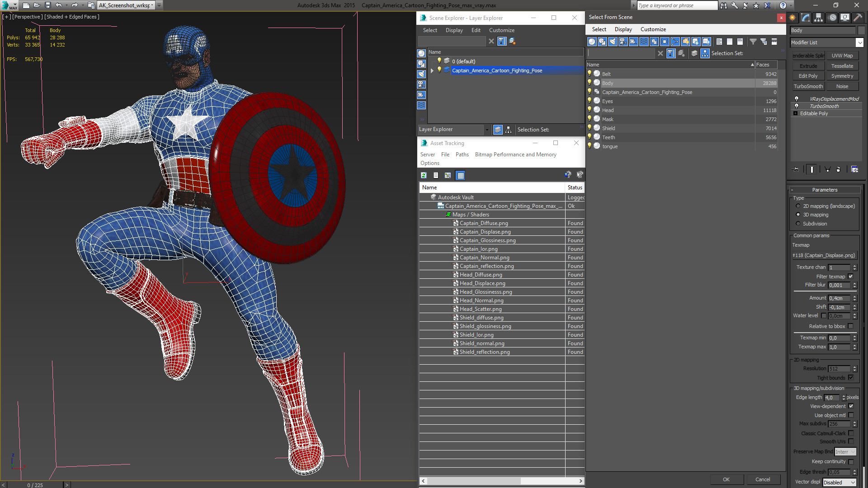868x488 pixels.
Task: Open the Display menu in Select From Scene
Action: click(x=623, y=29)
